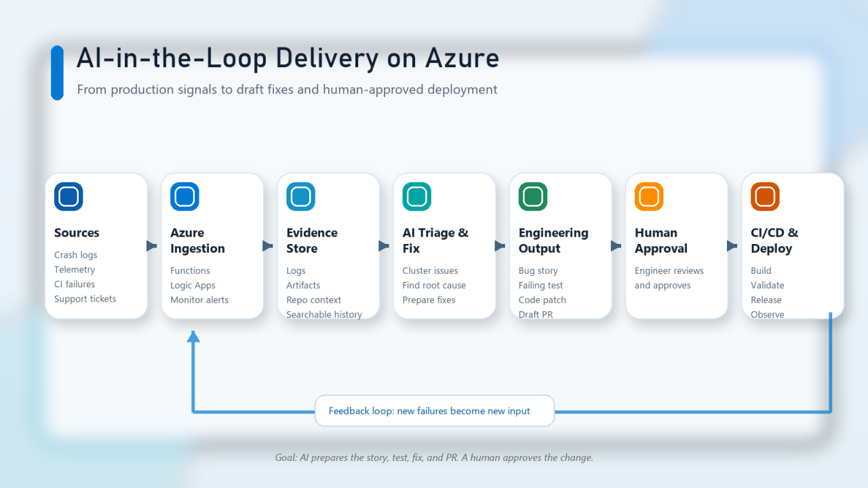Click 'Logic Apps' in Azure Ingestion card
The height and width of the screenshot is (488, 868).
193,285
